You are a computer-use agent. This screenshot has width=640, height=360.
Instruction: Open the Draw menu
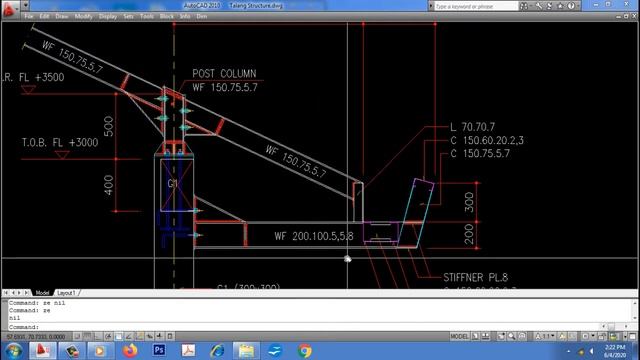pyautogui.click(x=62, y=16)
